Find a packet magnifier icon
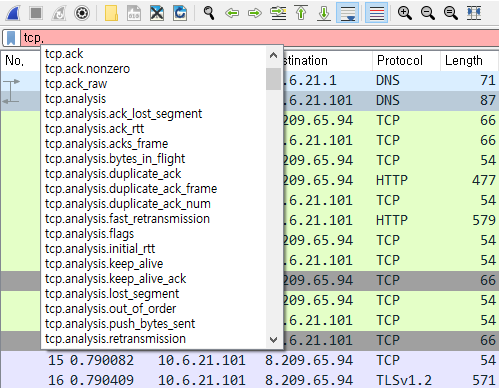This screenshot has height=388, width=499. coord(209,13)
